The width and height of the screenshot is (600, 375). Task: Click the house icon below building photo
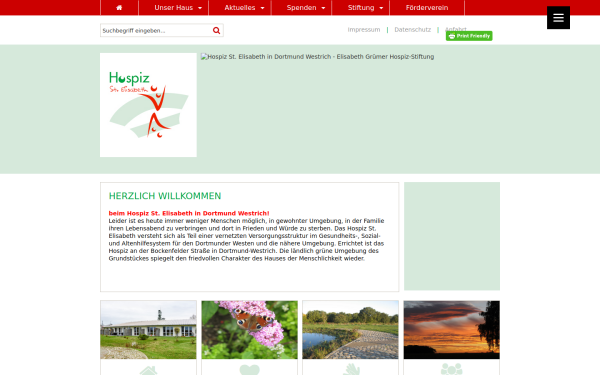point(148,370)
